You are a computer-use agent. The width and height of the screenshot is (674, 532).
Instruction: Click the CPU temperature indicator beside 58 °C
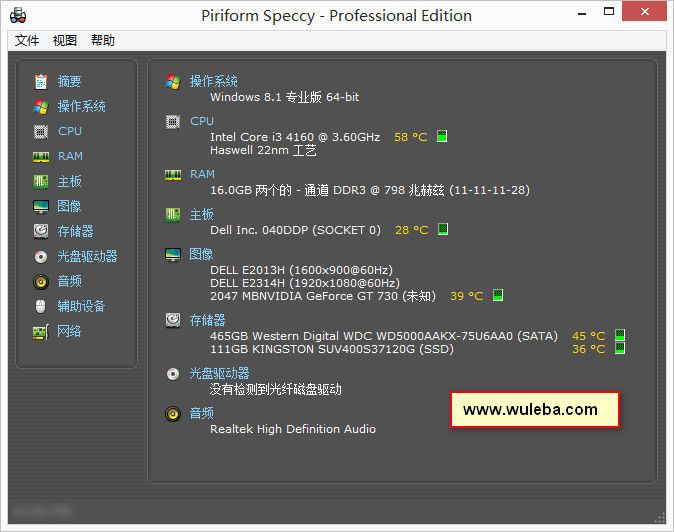[x=442, y=136]
